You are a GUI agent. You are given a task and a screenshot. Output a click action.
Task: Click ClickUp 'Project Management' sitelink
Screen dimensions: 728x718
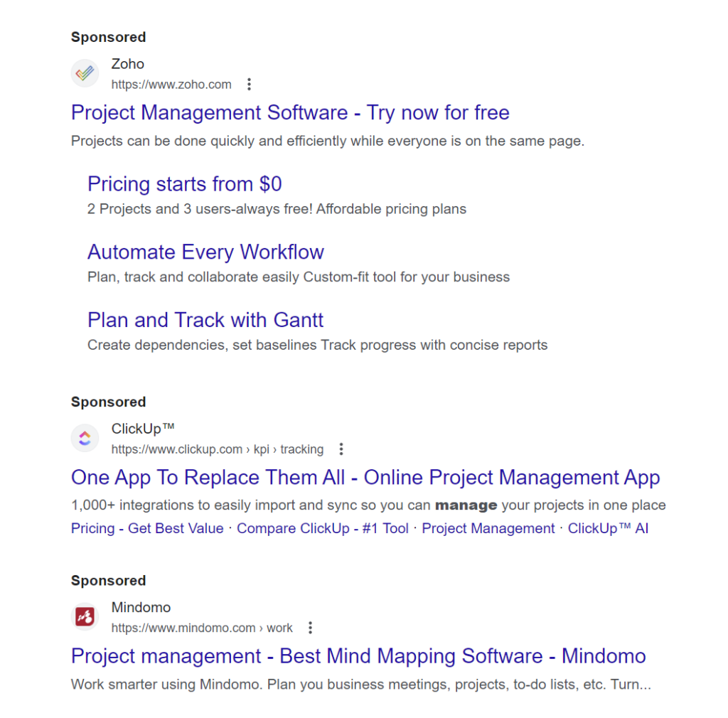tap(488, 528)
